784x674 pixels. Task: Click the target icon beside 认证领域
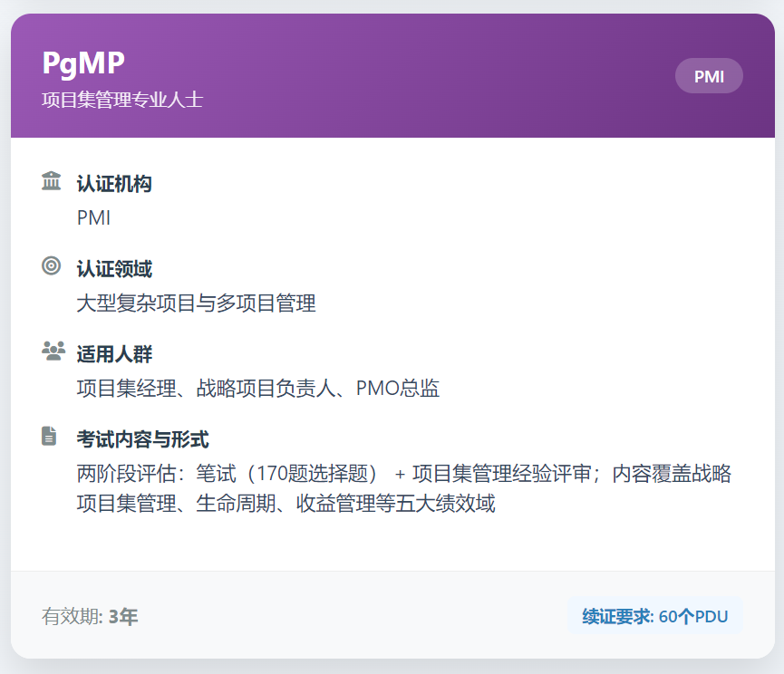coord(52,265)
